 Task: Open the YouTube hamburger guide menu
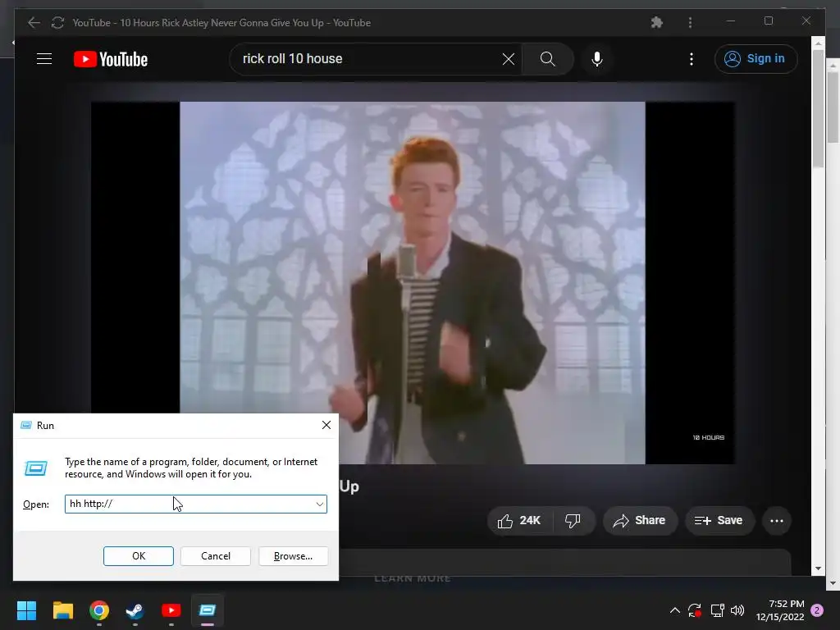coord(44,59)
